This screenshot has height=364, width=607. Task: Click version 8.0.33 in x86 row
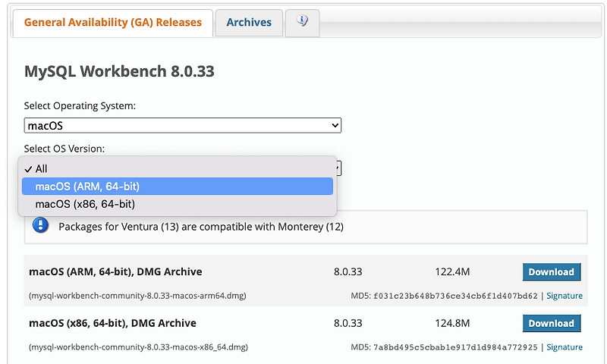[348, 323]
